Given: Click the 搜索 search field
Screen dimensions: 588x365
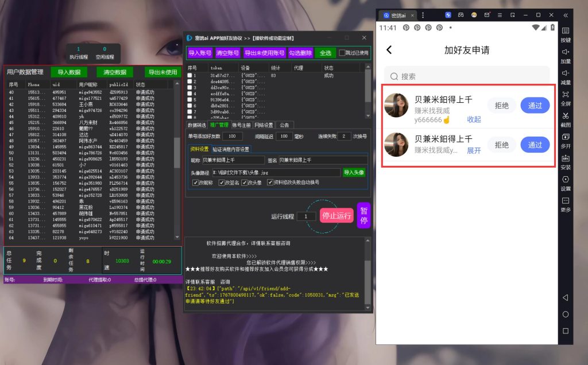Looking at the screenshot, I should [x=466, y=76].
